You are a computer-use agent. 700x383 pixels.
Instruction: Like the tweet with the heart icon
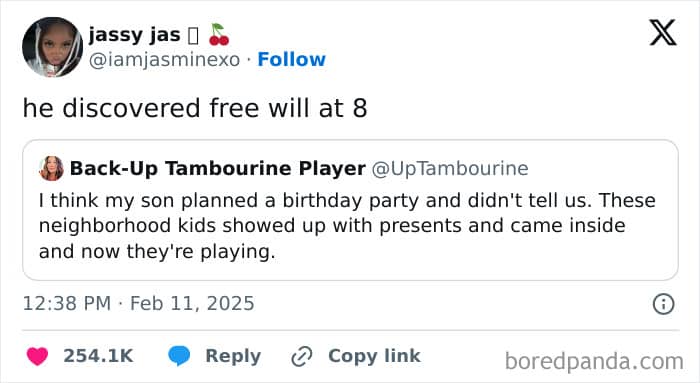click(x=38, y=356)
